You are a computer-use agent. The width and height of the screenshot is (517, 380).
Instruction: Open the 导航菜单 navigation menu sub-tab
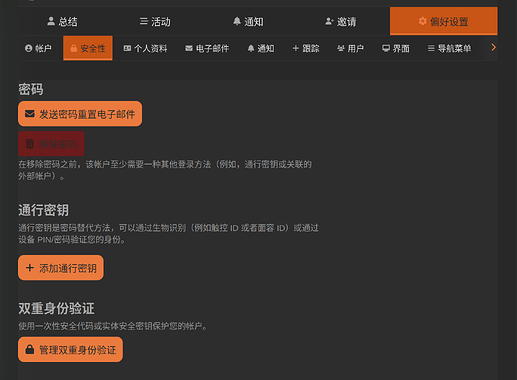(x=450, y=48)
